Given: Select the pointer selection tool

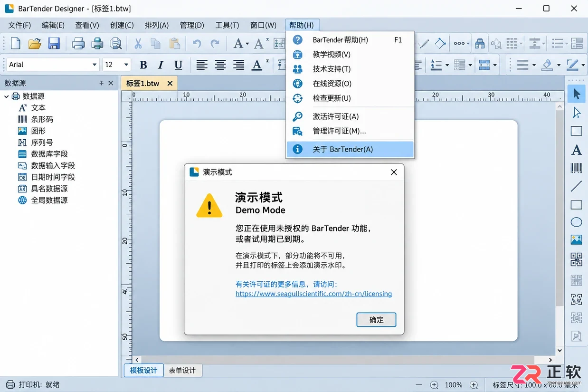Looking at the screenshot, I should 576,94.
